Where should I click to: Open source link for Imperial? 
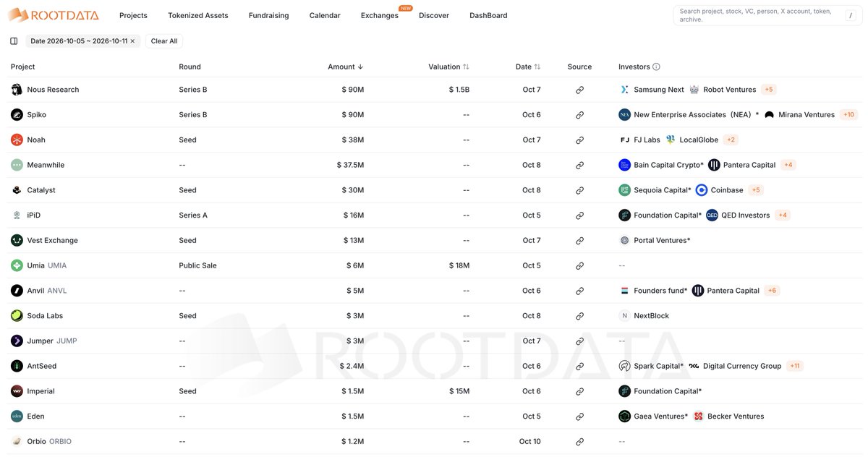tap(579, 391)
